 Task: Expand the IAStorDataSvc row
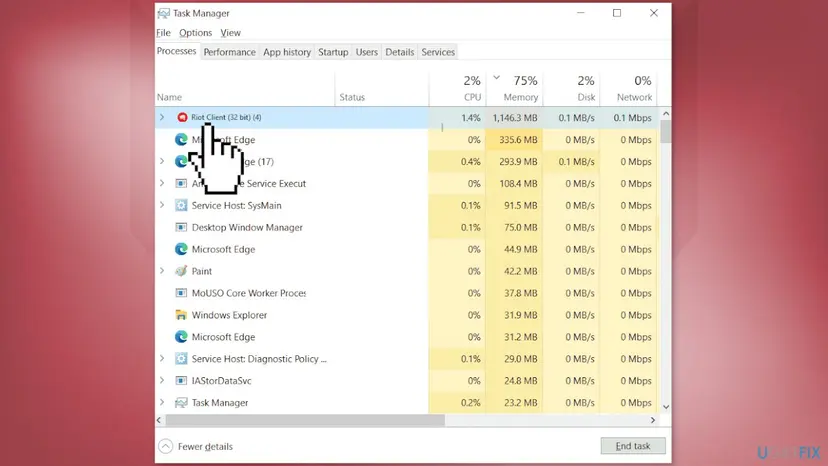[x=162, y=380]
